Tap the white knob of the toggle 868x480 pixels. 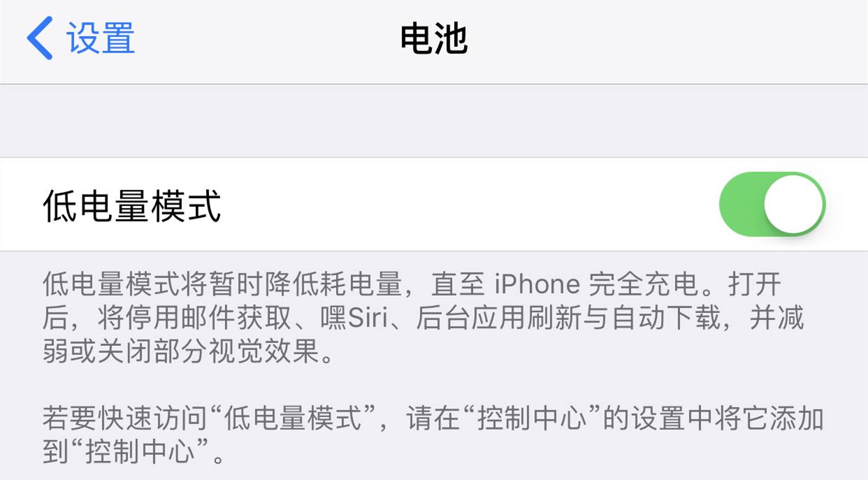click(793, 205)
